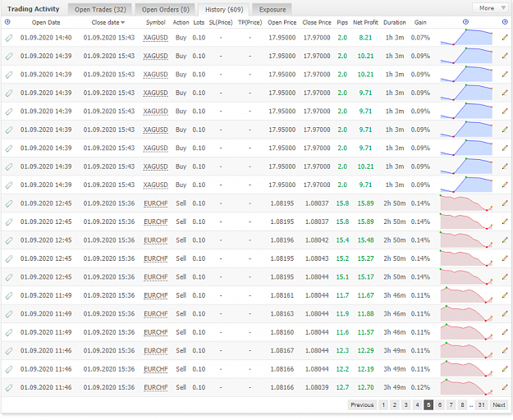Sort table by Duration header
Image resolution: width=513 pixels, height=420 pixels.
(395, 22)
